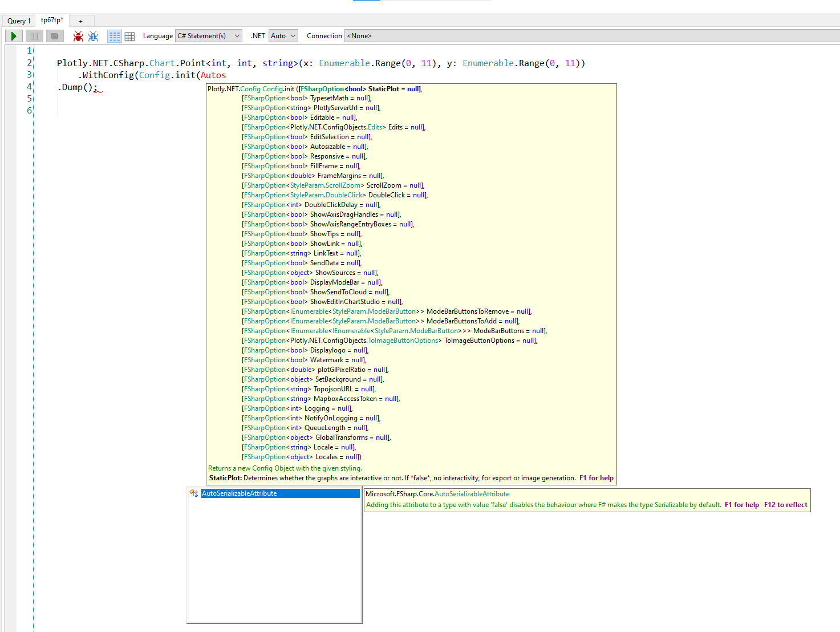Image resolution: width=840 pixels, height=632 pixels.
Task: Click F1 for help in AutoSerializableAttribute tooltip
Action: click(x=742, y=505)
